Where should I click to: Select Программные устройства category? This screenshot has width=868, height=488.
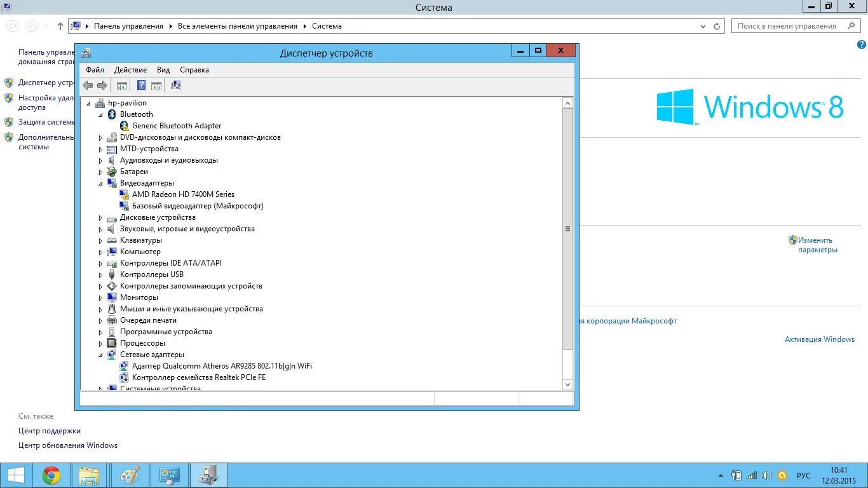[x=166, y=332]
